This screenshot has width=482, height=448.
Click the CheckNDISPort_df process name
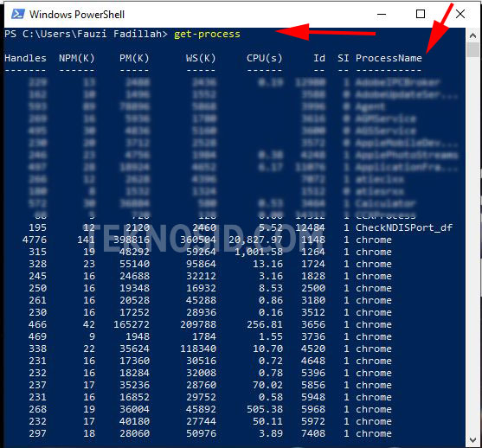point(404,227)
